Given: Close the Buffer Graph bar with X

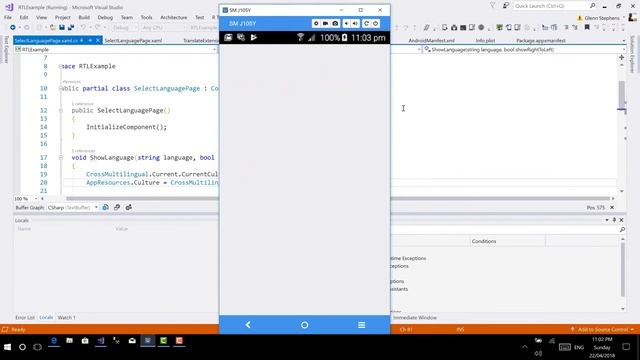Looking at the screenshot, I should (x=612, y=208).
